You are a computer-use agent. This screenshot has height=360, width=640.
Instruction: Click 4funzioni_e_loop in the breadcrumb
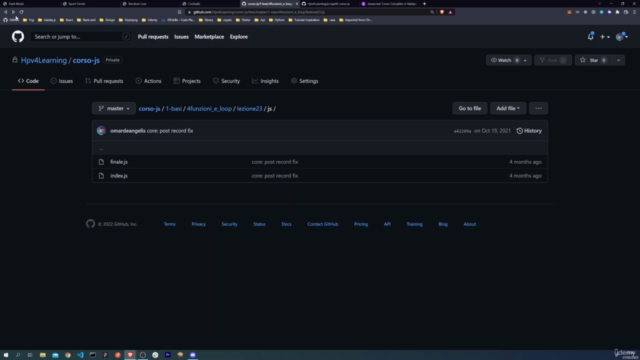point(209,109)
